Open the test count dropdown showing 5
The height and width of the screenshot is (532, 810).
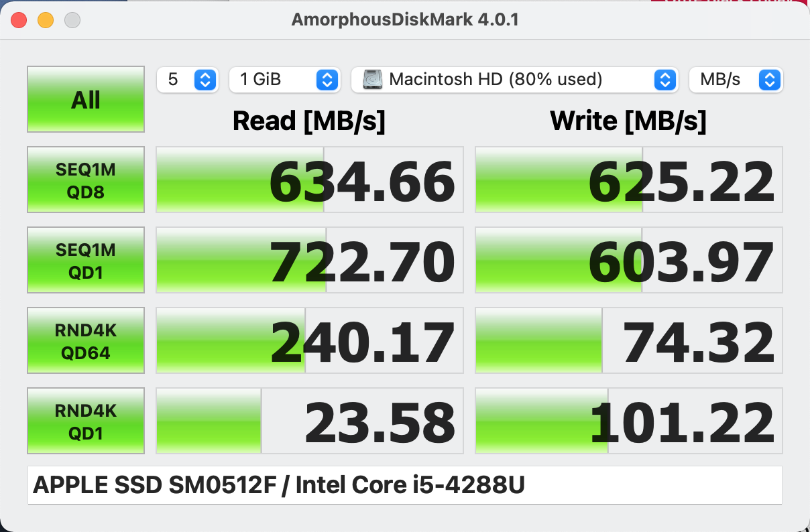186,80
